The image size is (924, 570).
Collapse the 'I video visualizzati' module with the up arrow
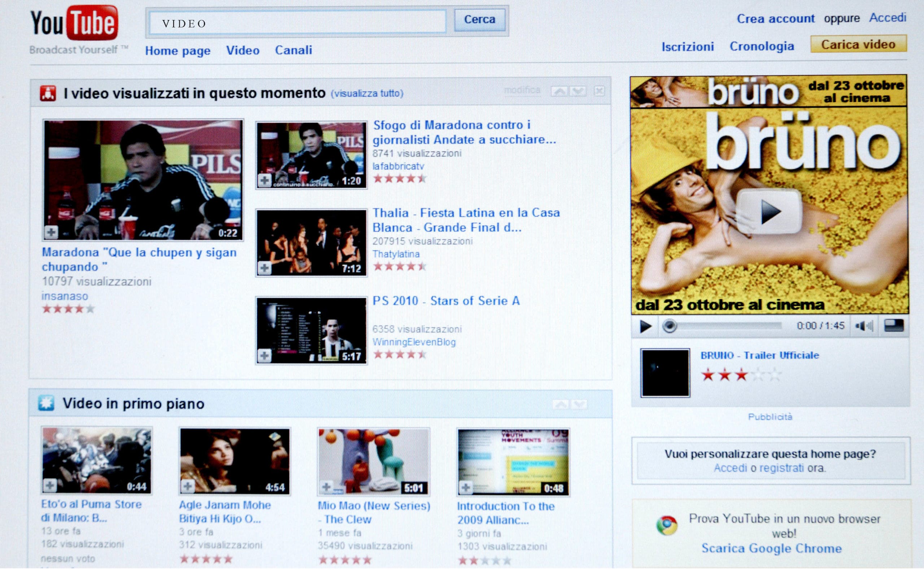click(557, 91)
